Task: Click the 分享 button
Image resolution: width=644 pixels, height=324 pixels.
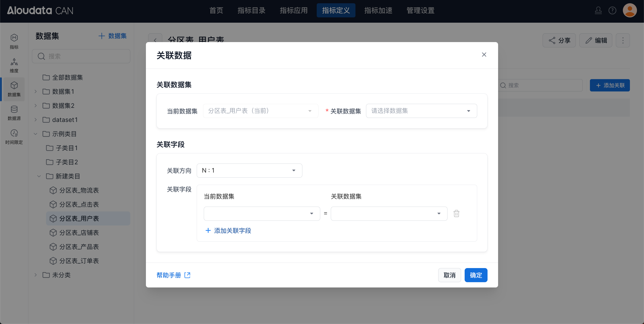Action: coord(559,40)
